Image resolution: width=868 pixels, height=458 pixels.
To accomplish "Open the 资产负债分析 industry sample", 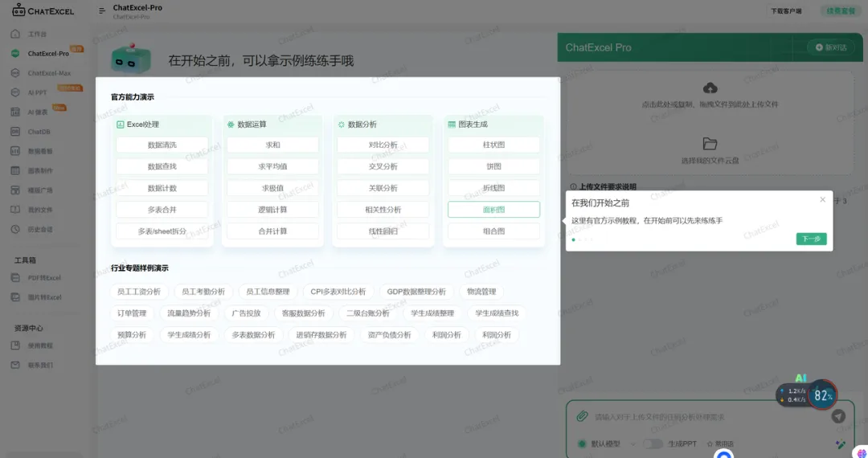I will [390, 334].
